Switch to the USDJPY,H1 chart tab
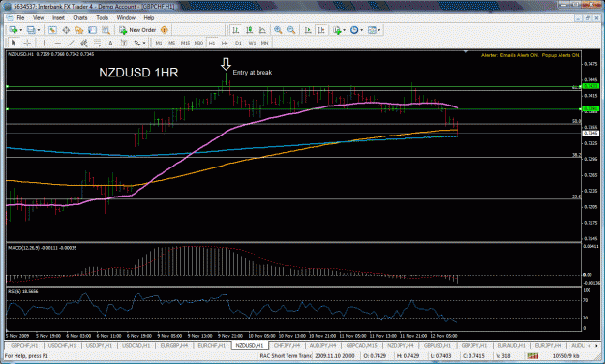Viewport: 605px width, 364px height. 99,345
